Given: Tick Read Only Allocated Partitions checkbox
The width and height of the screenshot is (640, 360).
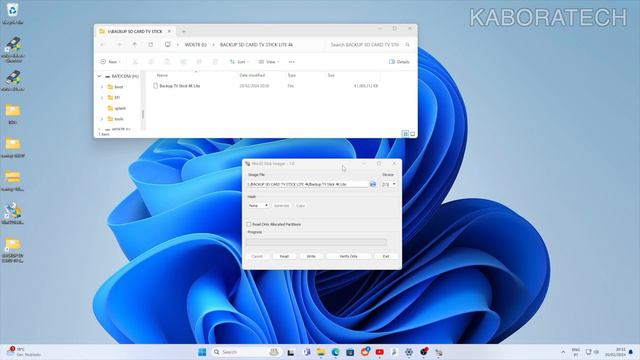Looking at the screenshot, I should click(249, 224).
